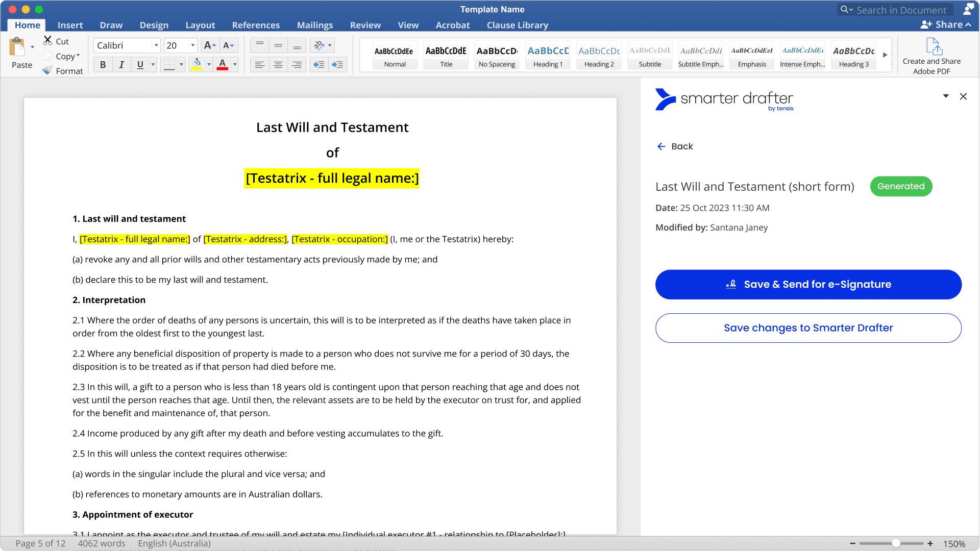Open the Insert ribbon tab
This screenshot has height=551, width=980.
point(70,25)
